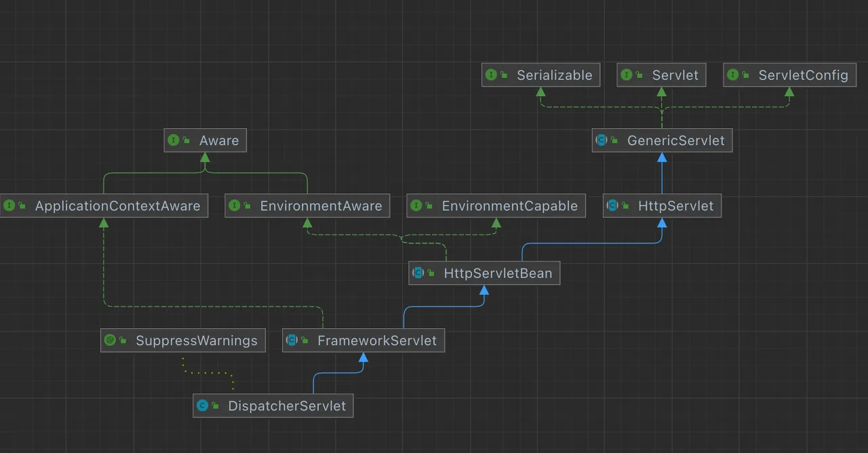Select the EnvironmentAware node label
868x453 pixels.
pyautogui.click(x=321, y=205)
